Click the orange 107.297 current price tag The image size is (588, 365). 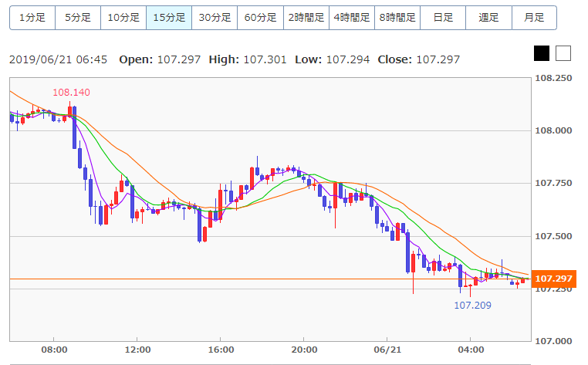553,279
